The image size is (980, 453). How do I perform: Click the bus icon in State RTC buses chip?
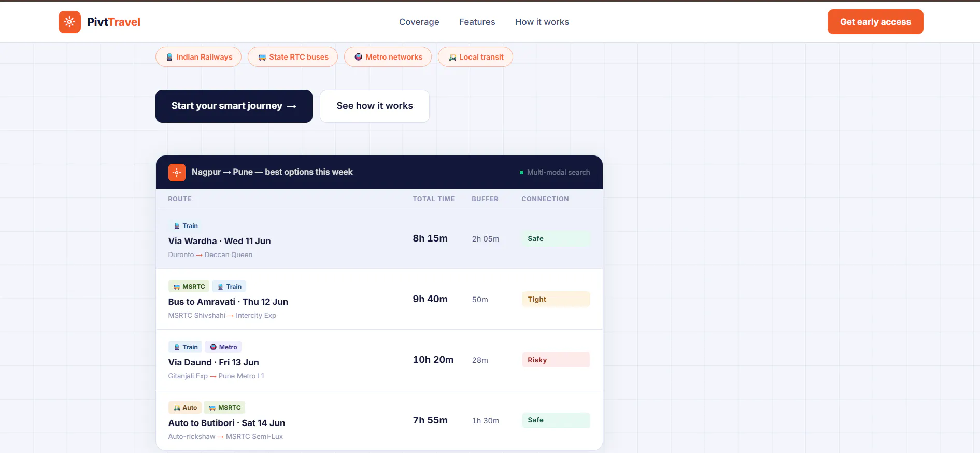click(x=262, y=57)
